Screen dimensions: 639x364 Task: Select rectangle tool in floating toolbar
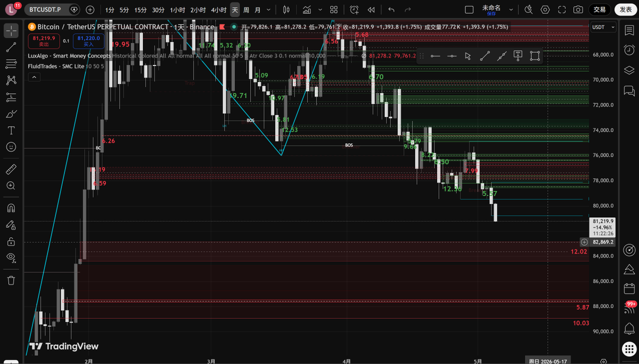point(535,56)
